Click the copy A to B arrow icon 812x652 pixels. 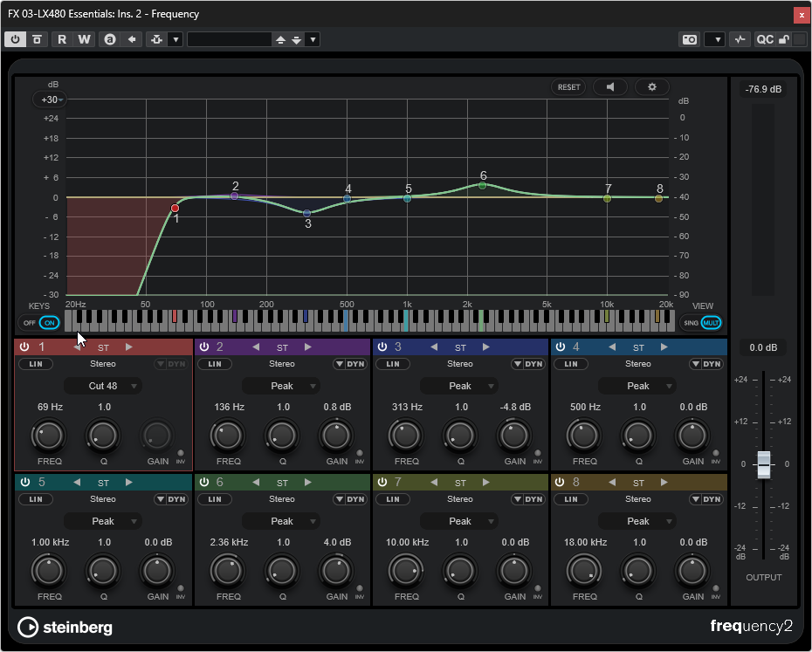tap(132, 39)
